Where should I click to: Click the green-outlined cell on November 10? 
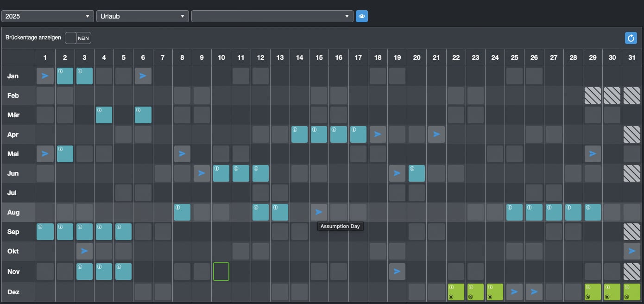[221, 272]
